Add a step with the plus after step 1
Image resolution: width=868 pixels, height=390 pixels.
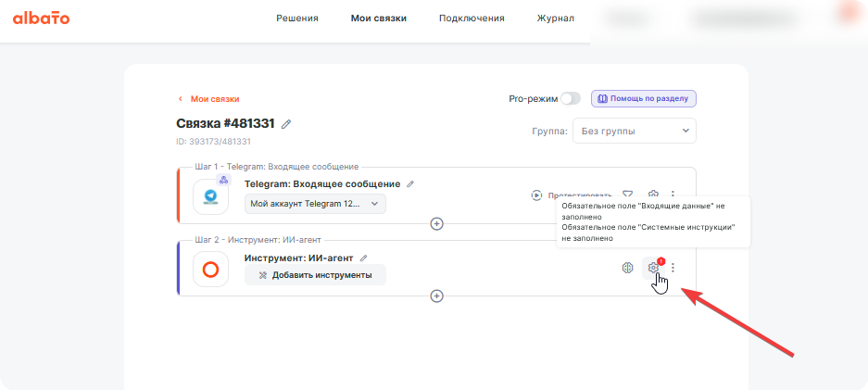[x=436, y=223]
